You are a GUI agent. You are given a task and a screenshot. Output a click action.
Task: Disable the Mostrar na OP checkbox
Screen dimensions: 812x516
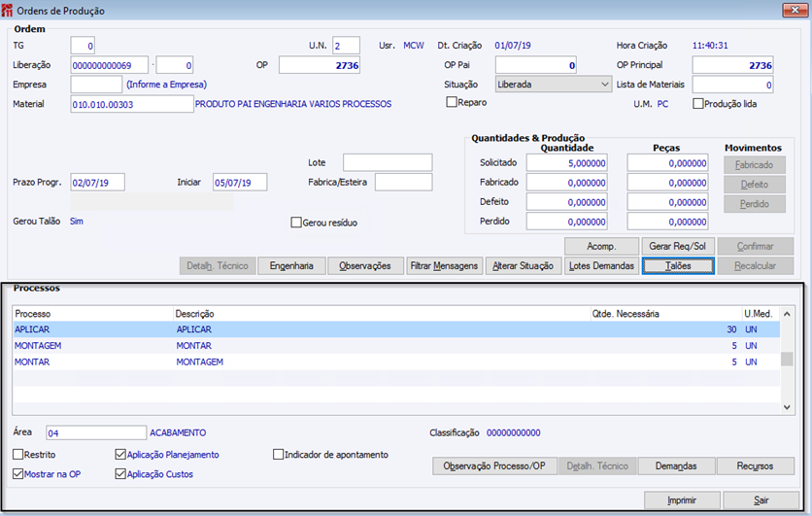pyautogui.click(x=19, y=474)
